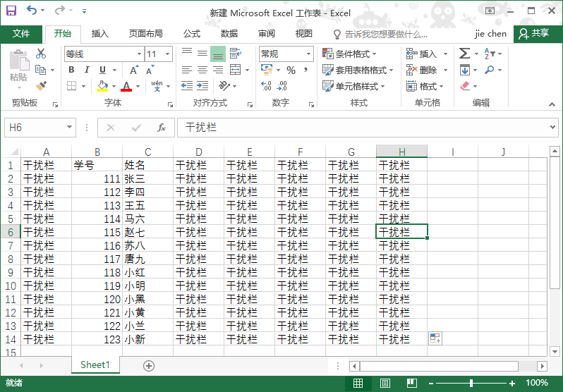Viewport: 563px width, 392px height.
Task: Click the 共享 share button
Action: (534, 33)
